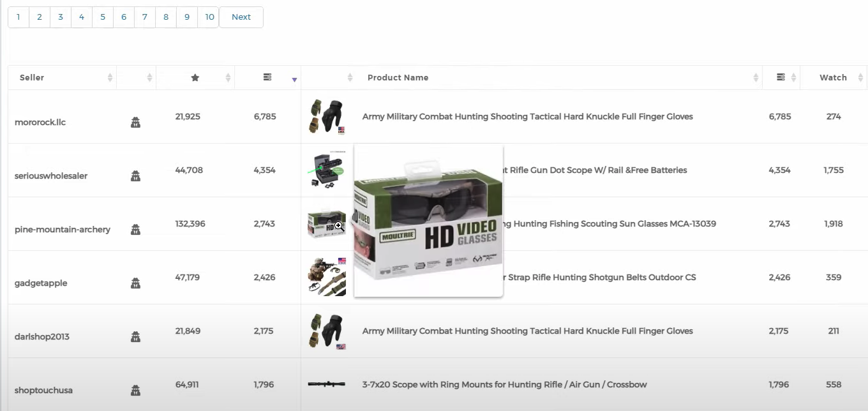The width and height of the screenshot is (868, 411).
Task: Open the 3-7x20 Scope with Ring Mounts listing
Action: [x=505, y=385]
